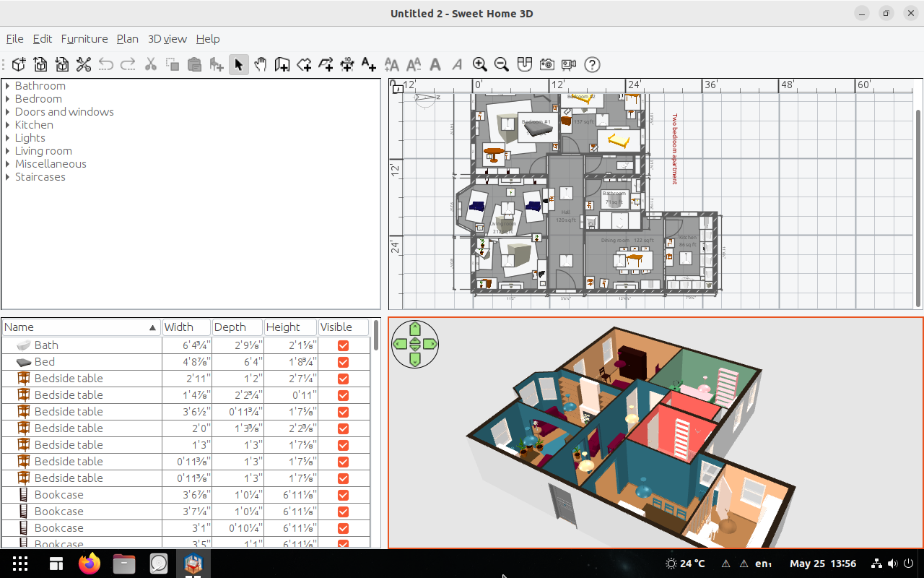Activate the Select arrow tool

(x=239, y=64)
